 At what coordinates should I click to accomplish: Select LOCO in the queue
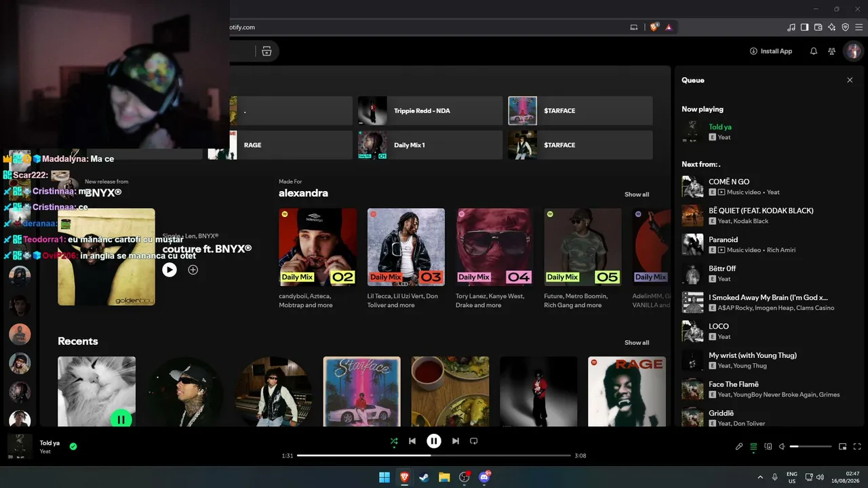pyautogui.click(x=769, y=331)
